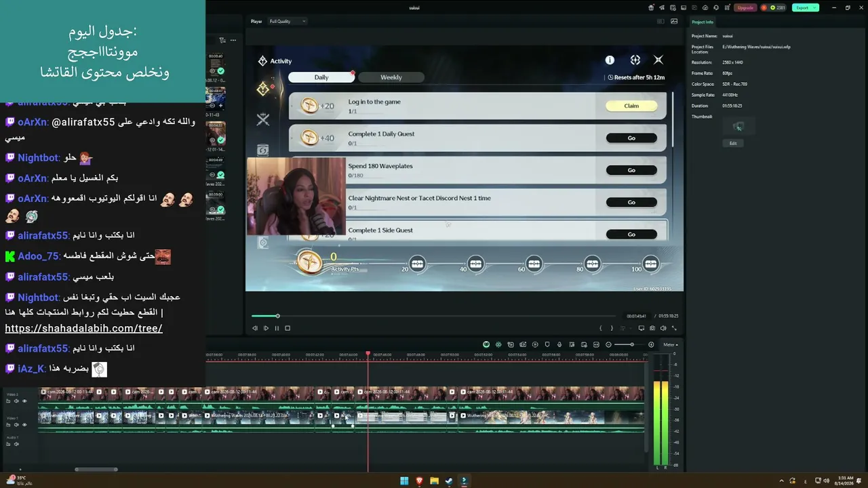Toggle the first green timeline toolbar icon
Viewport: 868px width, 488px height.
pos(486,344)
